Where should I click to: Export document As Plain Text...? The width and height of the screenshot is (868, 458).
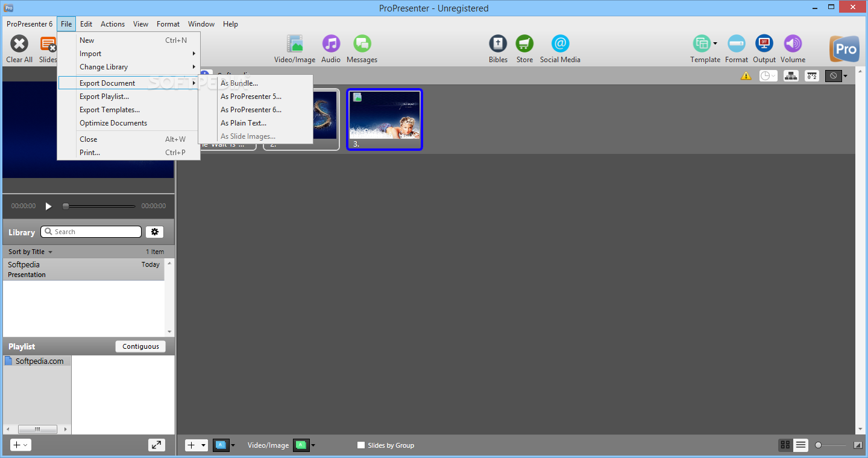pyautogui.click(x=256, y=123)
